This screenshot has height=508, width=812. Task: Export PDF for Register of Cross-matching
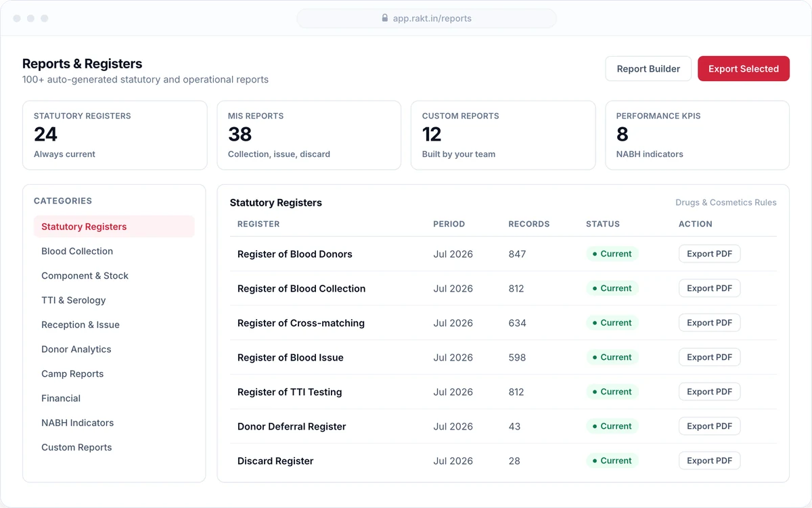tap(709, 323)
